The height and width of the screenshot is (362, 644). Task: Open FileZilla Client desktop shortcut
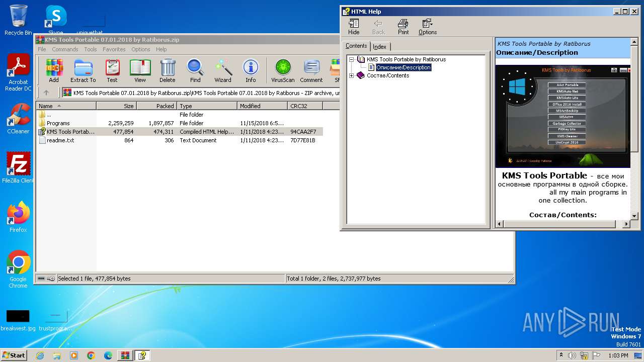(18, 168)
